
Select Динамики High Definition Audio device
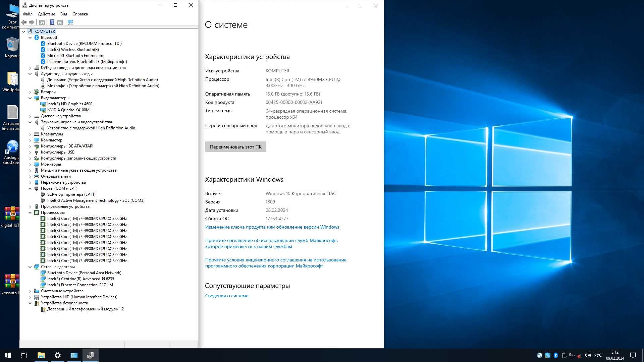pos(102,80)
